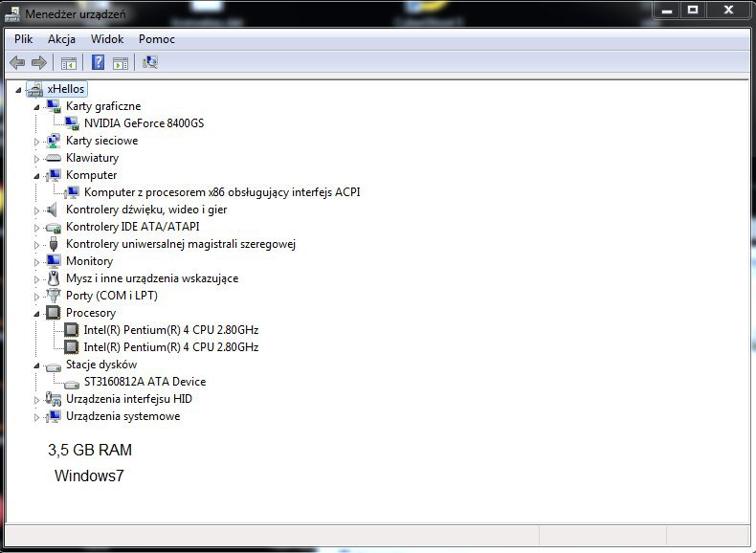This screenshot has width=756, height=553.
Task: Select the Monitory label
Action: pos(89,261)
